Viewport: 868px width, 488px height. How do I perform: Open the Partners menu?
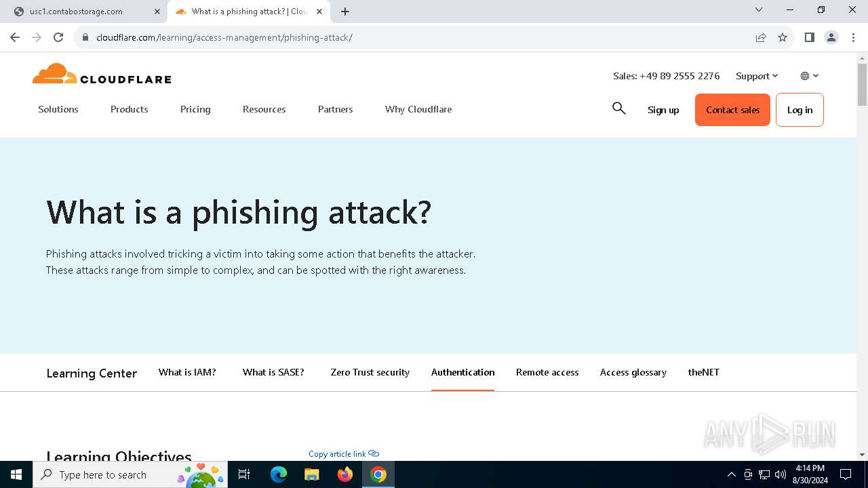[x=336, y=109]
